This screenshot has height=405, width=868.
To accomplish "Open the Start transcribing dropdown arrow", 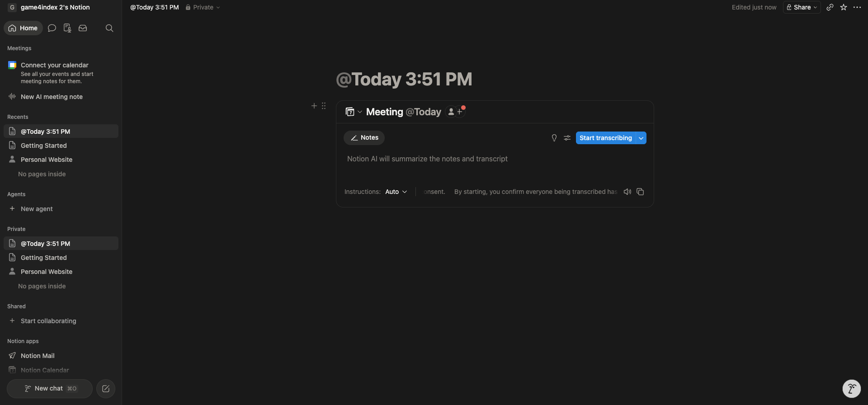I will click(x=641, y=138).
